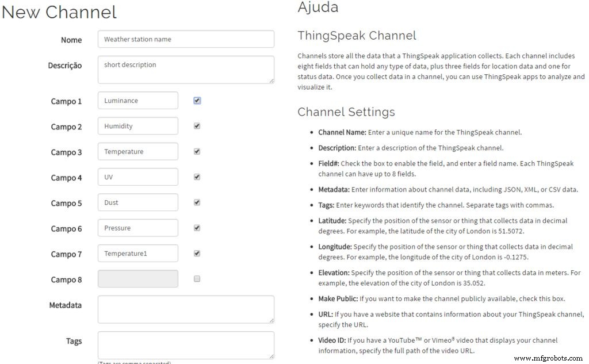Toggle the Campo 3 Temperature checkbox
589x364 pixels.
pyautogui.click(x=197, y=152)
